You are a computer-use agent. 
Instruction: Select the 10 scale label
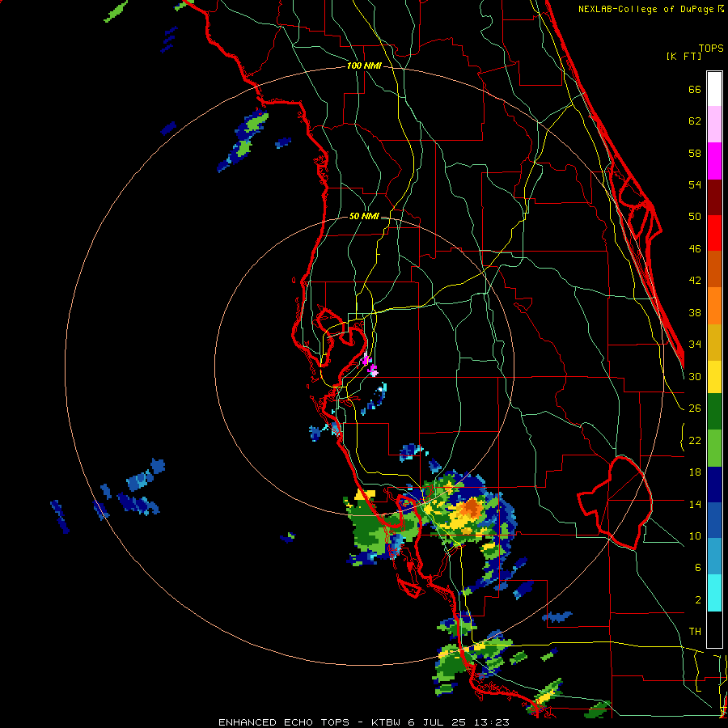695,535
